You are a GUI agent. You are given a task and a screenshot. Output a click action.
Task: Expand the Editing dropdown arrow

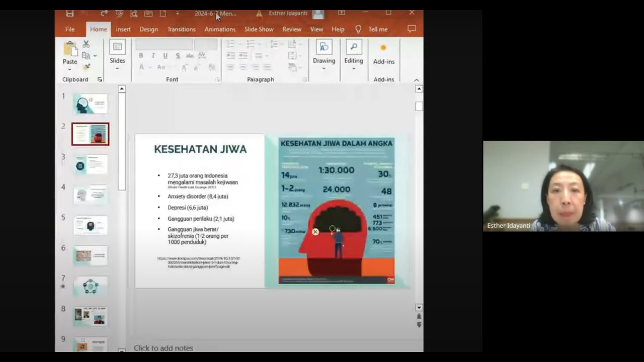354,69
